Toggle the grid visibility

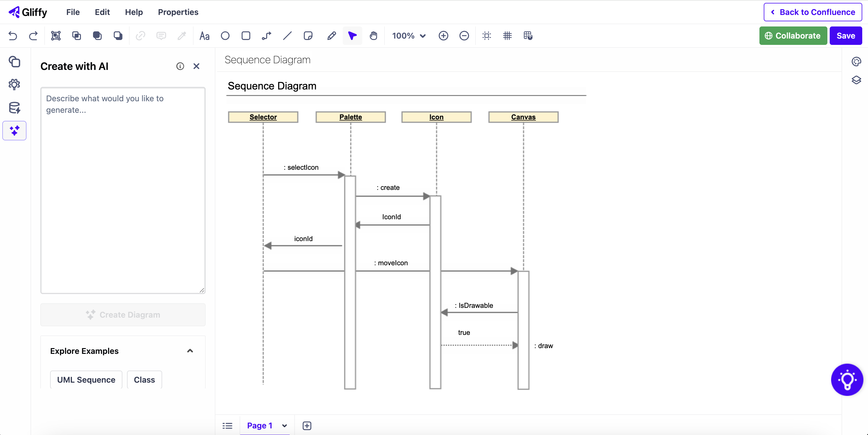(x=507, y=36)
